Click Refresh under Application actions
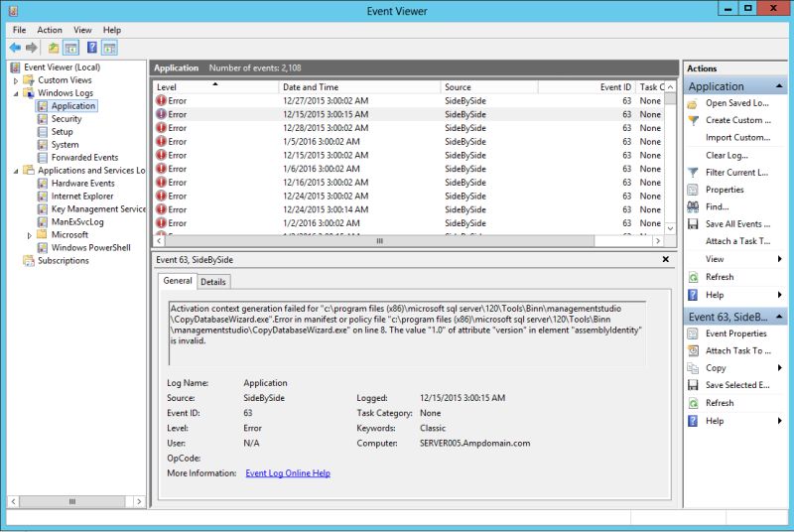 pos(719,277)
